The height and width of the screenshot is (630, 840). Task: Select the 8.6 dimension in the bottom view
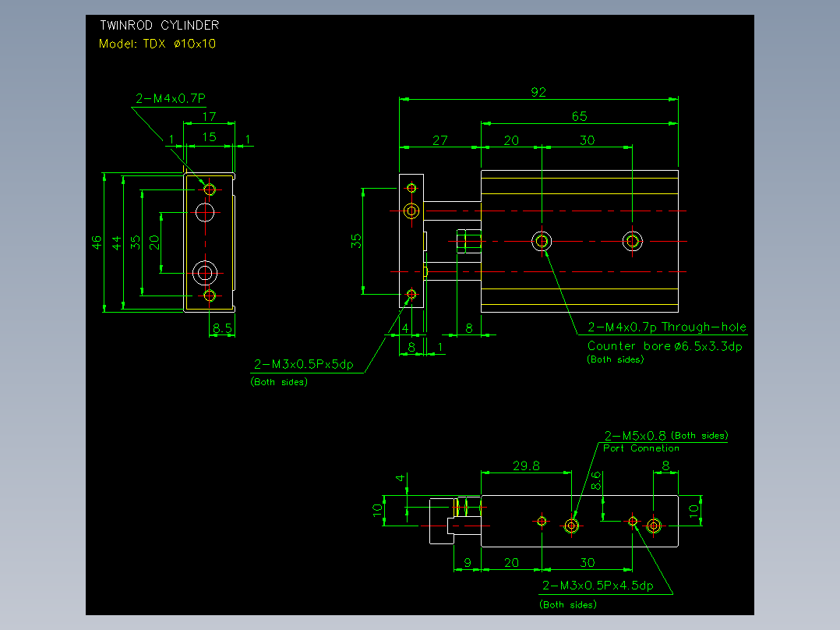(595, 481)
